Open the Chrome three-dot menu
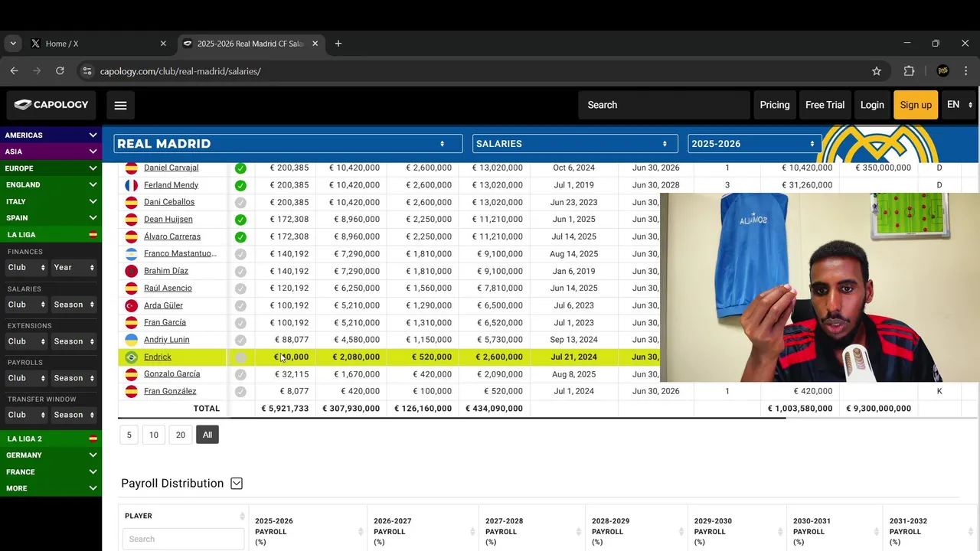This screenshot has width=980, height=551. click(x=966, y=71)
